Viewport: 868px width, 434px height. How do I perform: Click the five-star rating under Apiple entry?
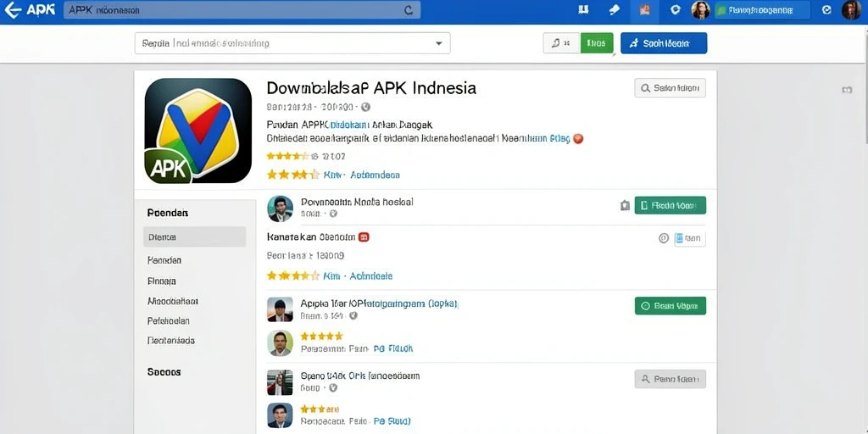(321, 336)
